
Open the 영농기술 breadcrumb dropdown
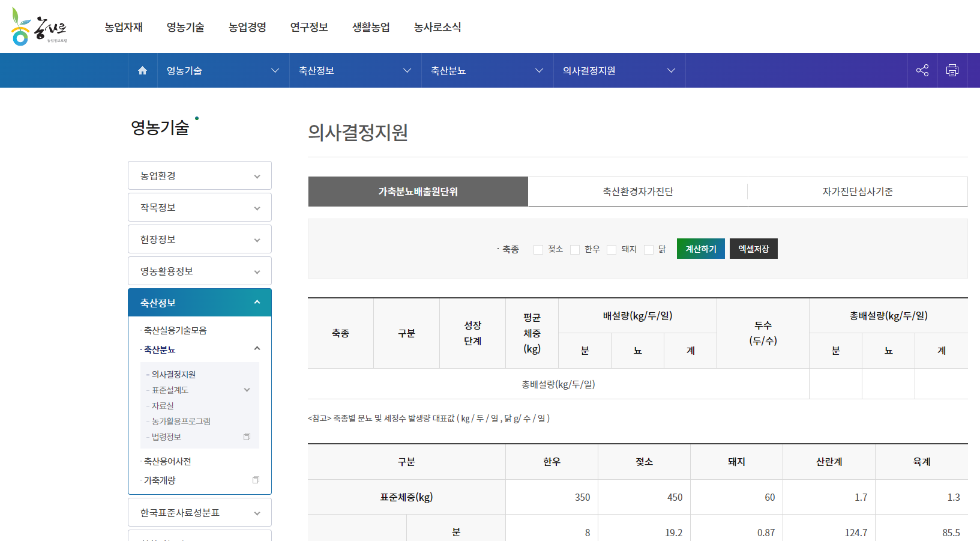[x=223, y=70]
